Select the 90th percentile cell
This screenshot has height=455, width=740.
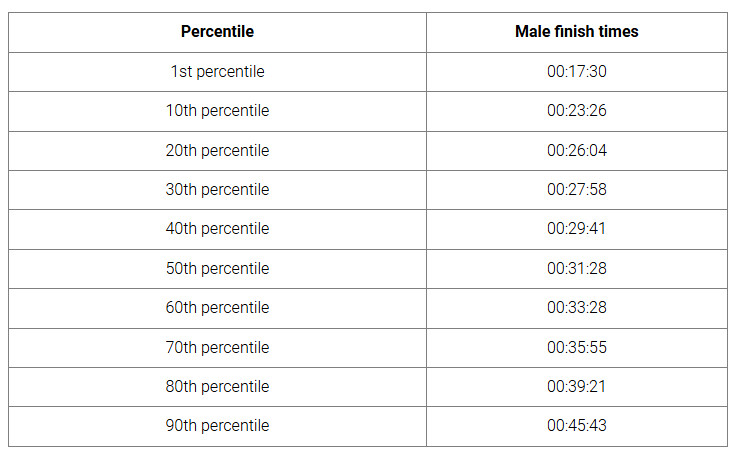point(217,426)
